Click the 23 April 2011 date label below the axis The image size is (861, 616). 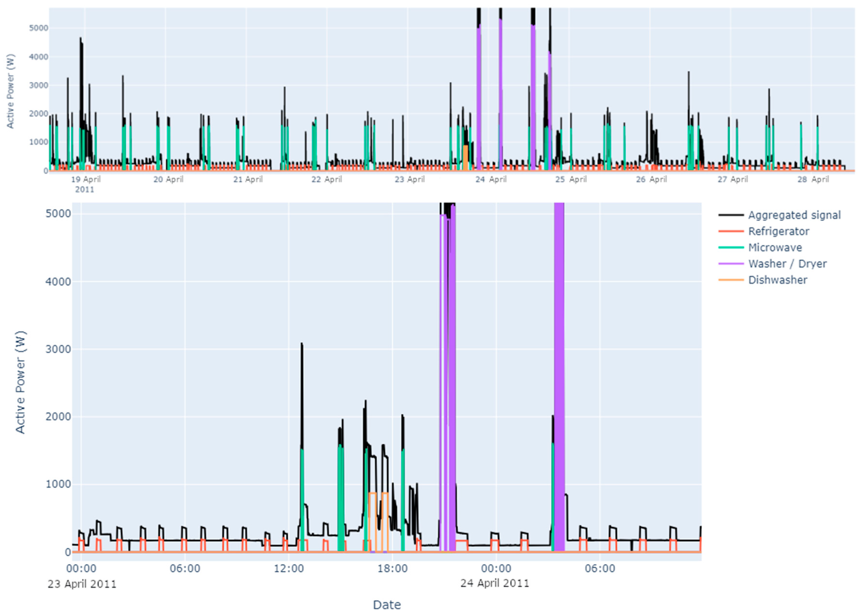click(82, 584)
